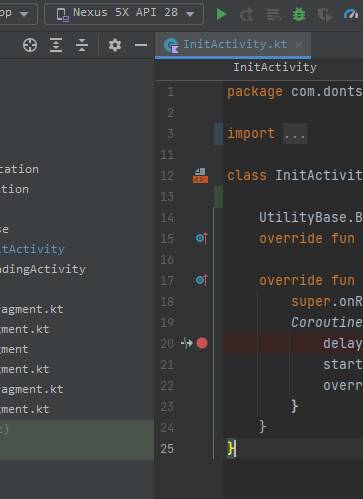Image resolution: width=363 pixels, height=499 pixels.
Task: Click Run with Coverage icon
Action: pyautogui.click(x=325, y=14)
